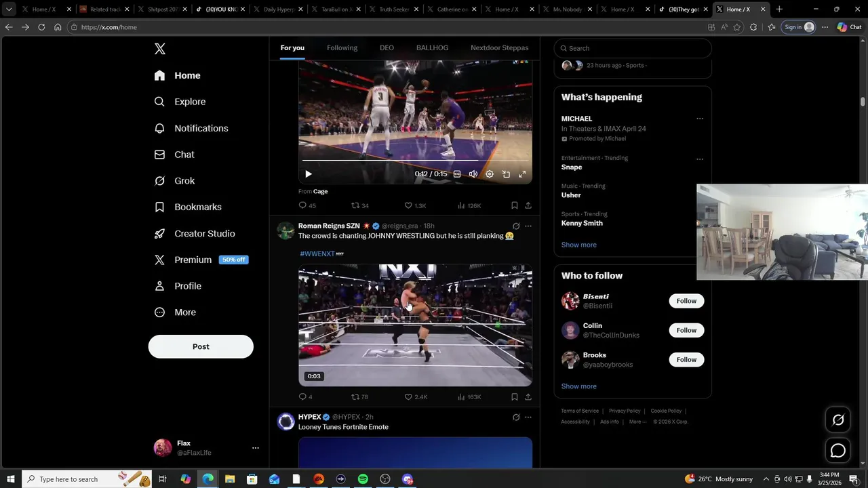
Task: Bookmark the Roman Reigns post
Action: click(x=514, y=396)
